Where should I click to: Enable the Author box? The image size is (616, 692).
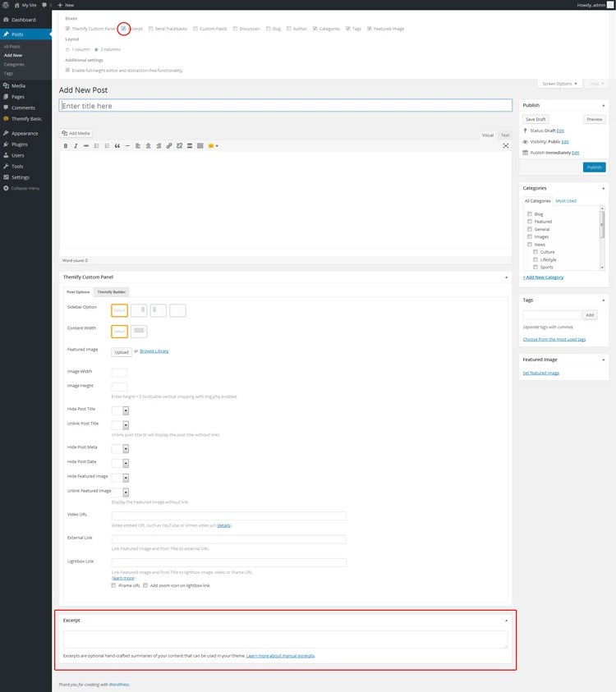[289, 29]
